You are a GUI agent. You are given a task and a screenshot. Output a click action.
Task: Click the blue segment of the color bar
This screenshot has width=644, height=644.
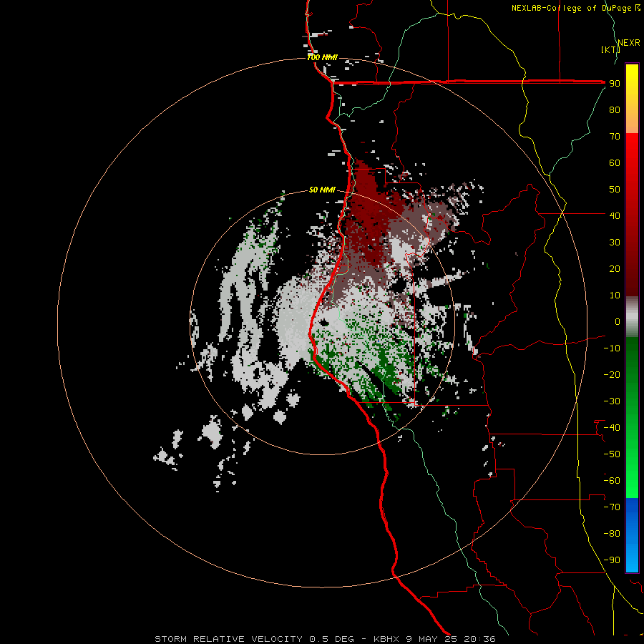(x=632, y=535)
